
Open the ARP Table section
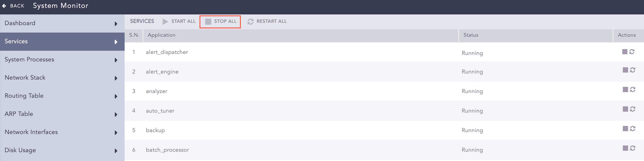[19, 114]
